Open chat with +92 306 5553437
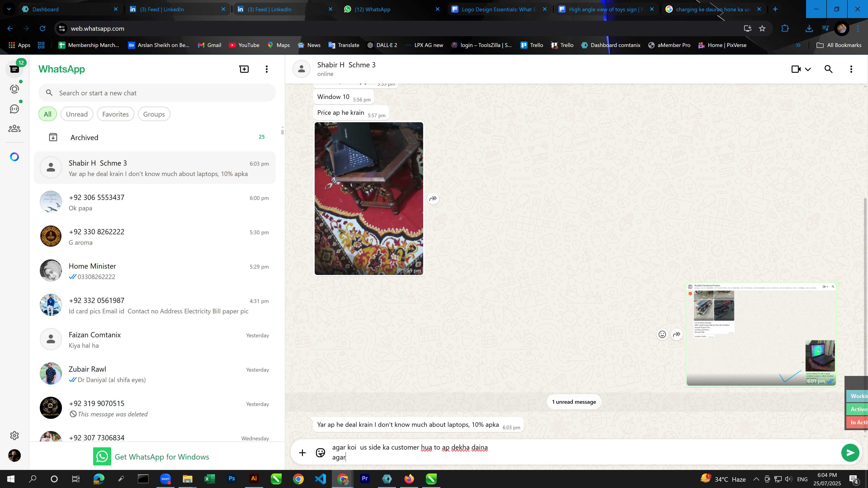868x488 pixels. (155, 202)
